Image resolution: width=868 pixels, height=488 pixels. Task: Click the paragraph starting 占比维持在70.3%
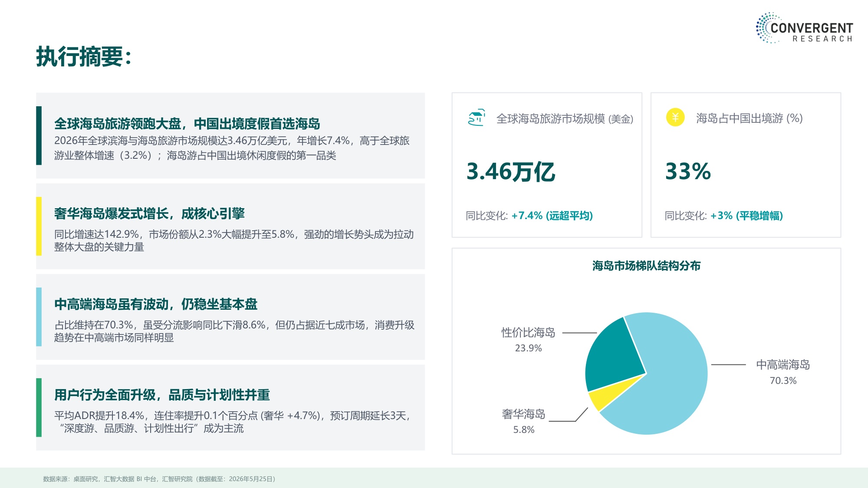pos(234,331)
